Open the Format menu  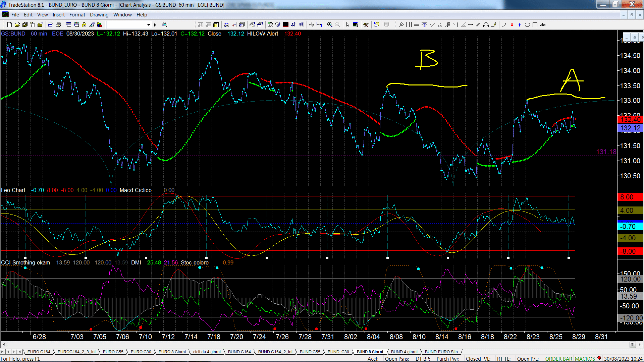point(77,15)
